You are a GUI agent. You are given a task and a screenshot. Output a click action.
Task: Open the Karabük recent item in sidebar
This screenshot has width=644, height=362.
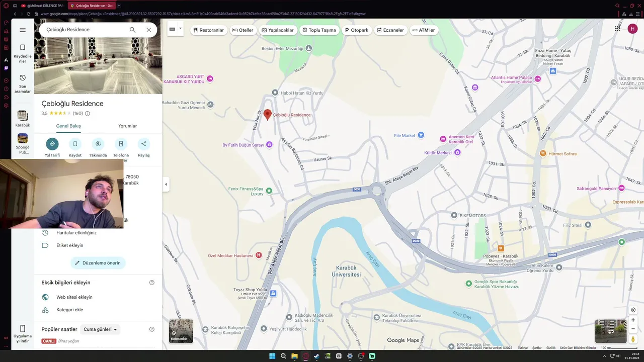point(23,119)
